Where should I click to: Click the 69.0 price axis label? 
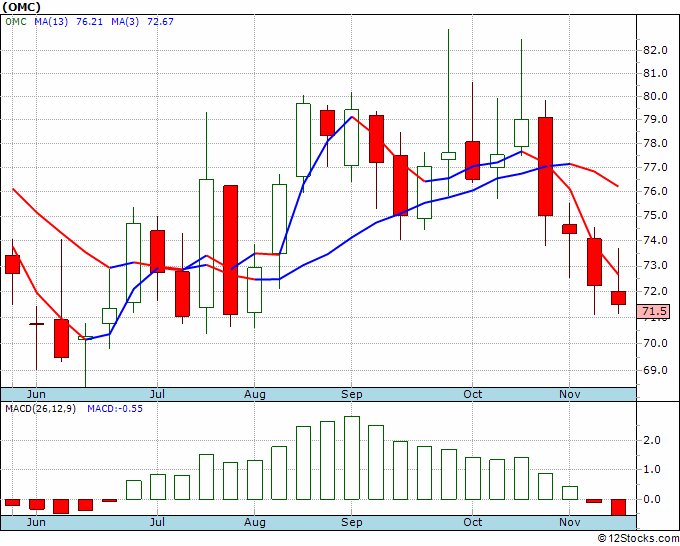[655, 370]
